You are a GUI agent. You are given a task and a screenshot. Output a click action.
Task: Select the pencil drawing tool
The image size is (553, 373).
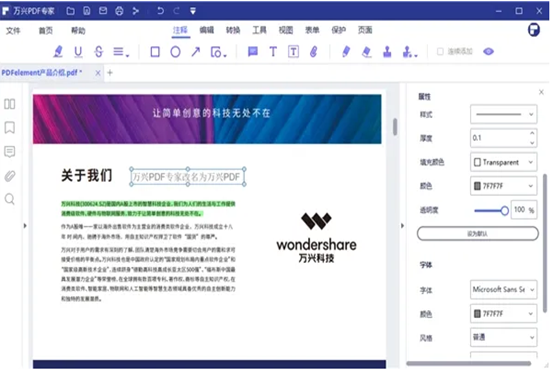(346, 52)
